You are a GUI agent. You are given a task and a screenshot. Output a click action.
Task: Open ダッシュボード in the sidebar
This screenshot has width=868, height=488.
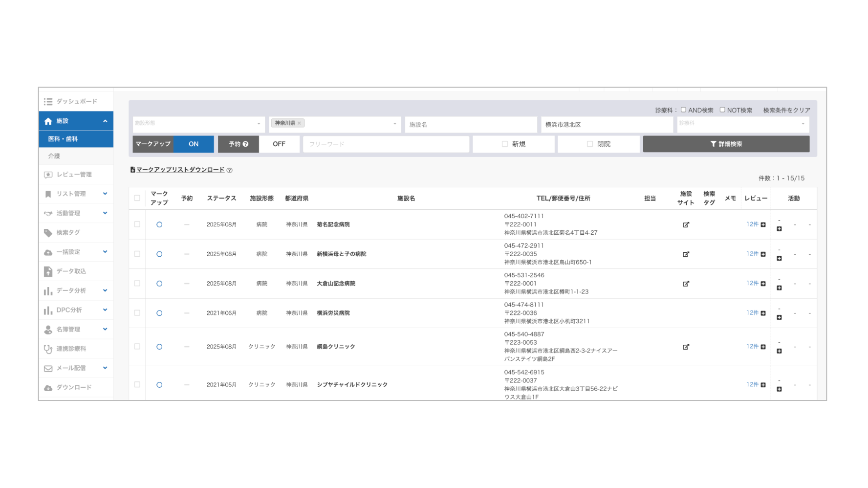(x=76, y=102)
